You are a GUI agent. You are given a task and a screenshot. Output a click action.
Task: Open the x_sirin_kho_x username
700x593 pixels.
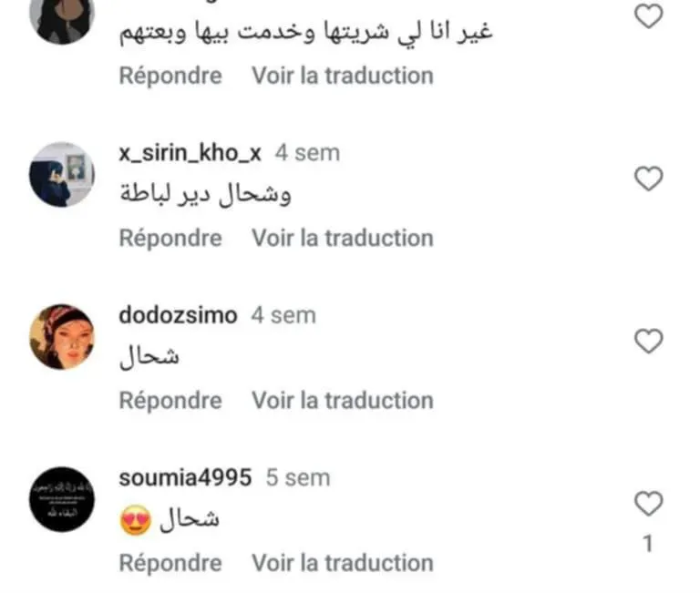pos(190,153)
